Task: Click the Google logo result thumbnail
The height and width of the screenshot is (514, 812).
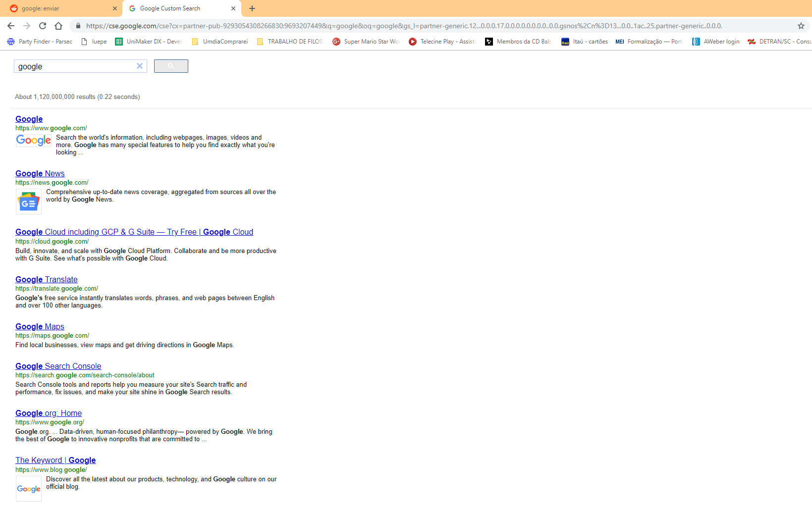Action: [x=34, y=140]
